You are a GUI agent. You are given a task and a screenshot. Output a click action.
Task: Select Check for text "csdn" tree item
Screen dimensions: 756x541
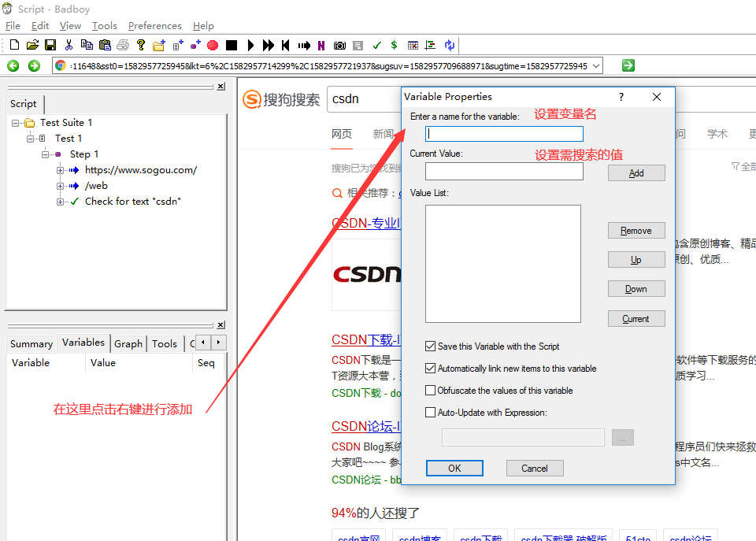pyautogui.click(x=132, y=202)
